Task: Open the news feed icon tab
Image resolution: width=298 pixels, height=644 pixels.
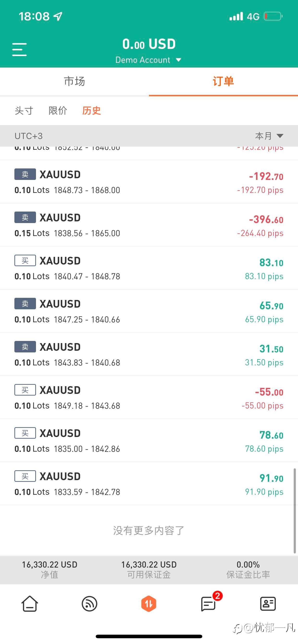Action: (89, 604)
